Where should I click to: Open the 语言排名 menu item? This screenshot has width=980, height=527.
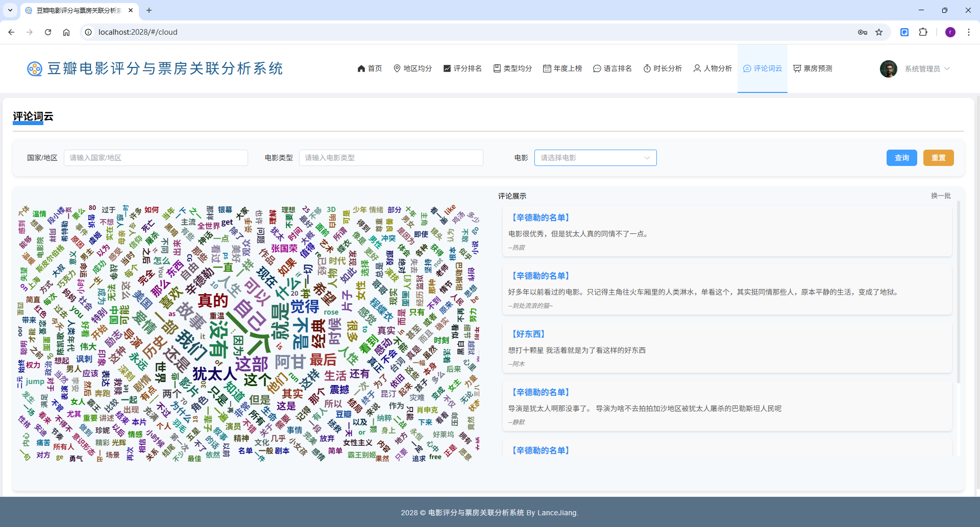612,68
